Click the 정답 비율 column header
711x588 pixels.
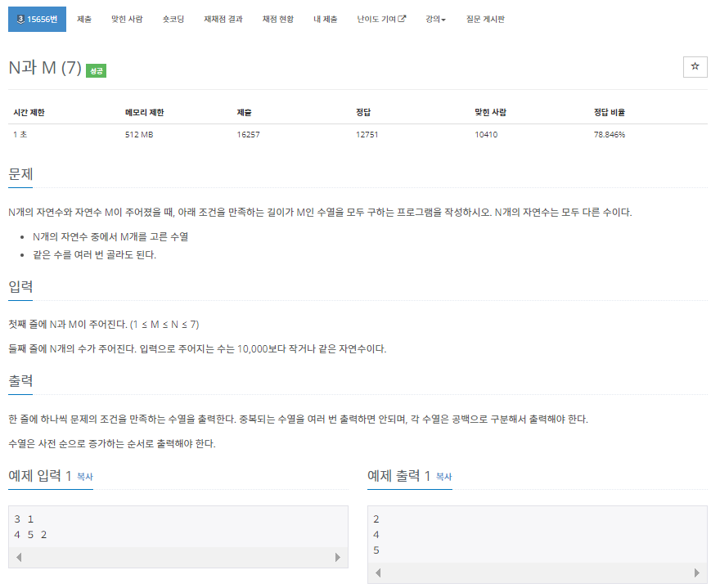pyautogui.click(x=610, y=112)
